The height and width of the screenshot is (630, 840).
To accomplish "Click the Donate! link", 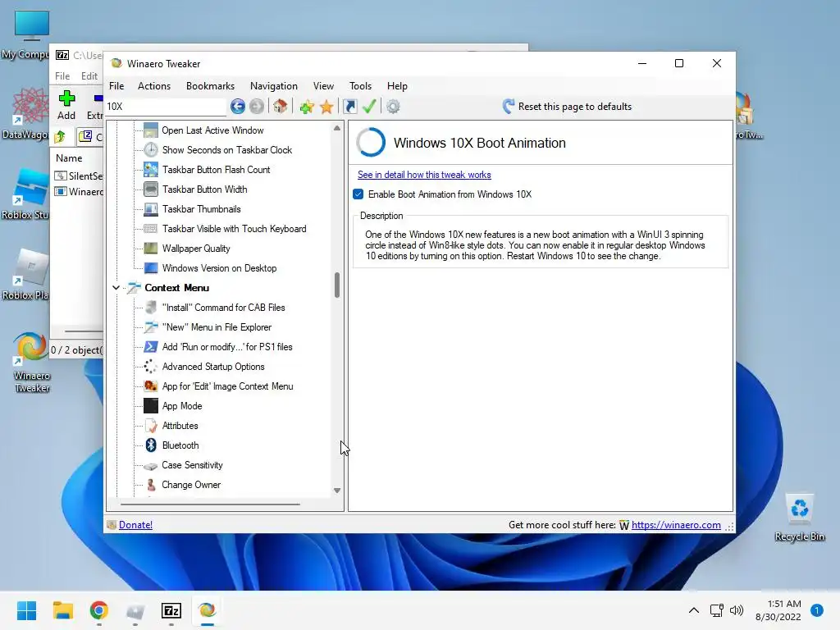I will coord(135,525).
